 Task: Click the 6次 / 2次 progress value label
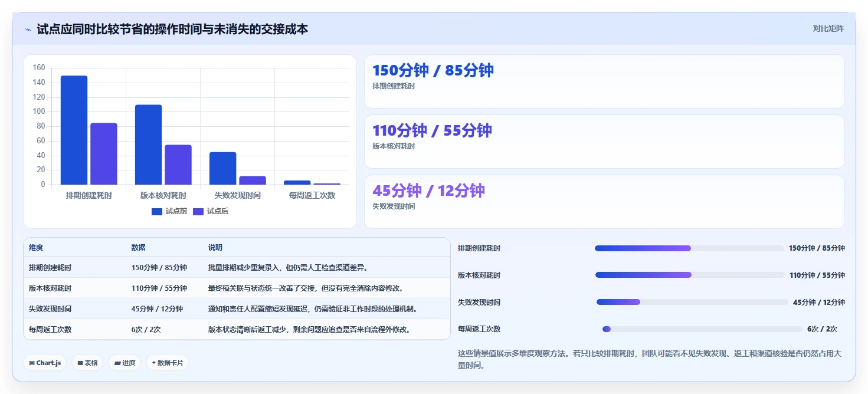pos(822,329)
